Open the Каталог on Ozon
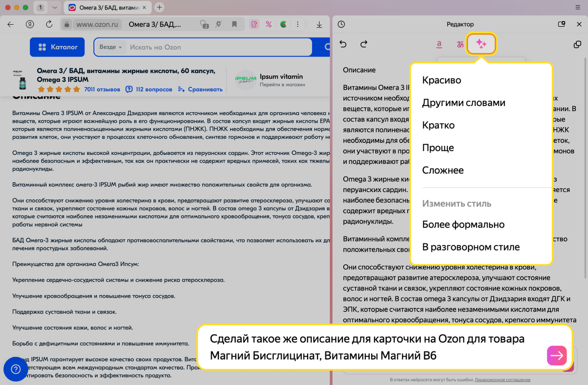The width and height of the screenshot is (588, 385). click(57, 47)
